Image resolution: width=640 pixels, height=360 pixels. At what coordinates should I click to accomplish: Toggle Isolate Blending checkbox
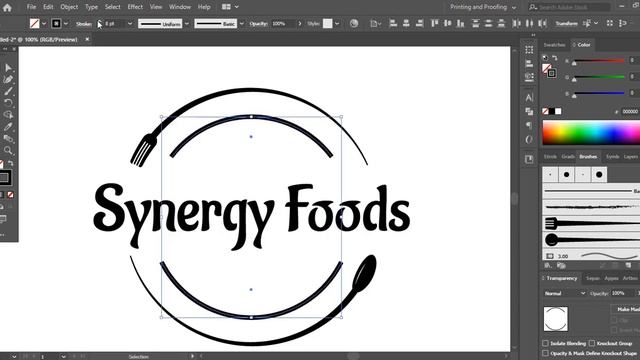point(546,343)
